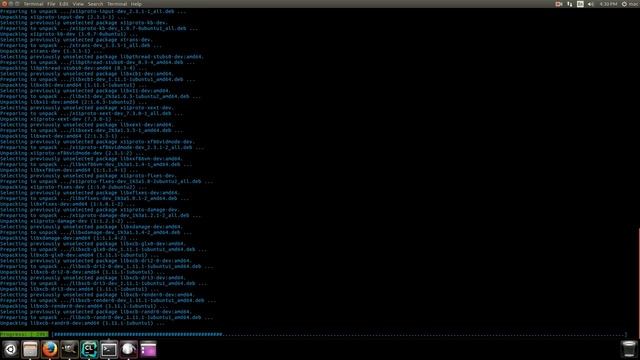The height and width of the screenshot is (360, 640).
Task: Open the Help menu
Action: (136, 4)
